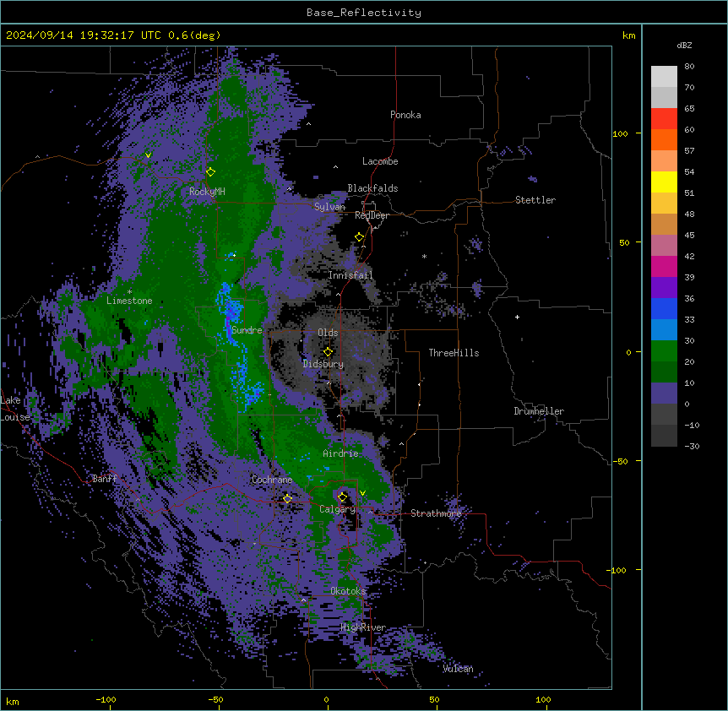The height and width of the screenshot is (711, 728).
Task: Select the Didsbury town label
Action: pos(323,364)
